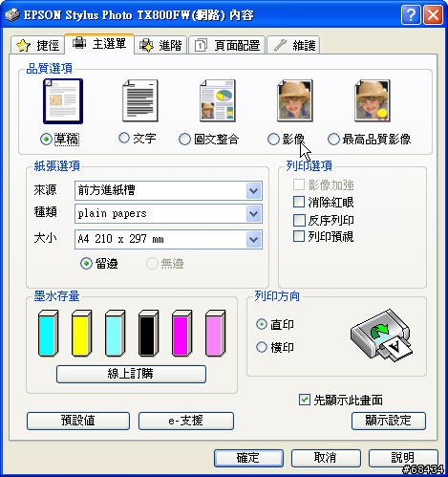Click the 預設值 defaults button
Screen dimensions: 448x477
78,421
